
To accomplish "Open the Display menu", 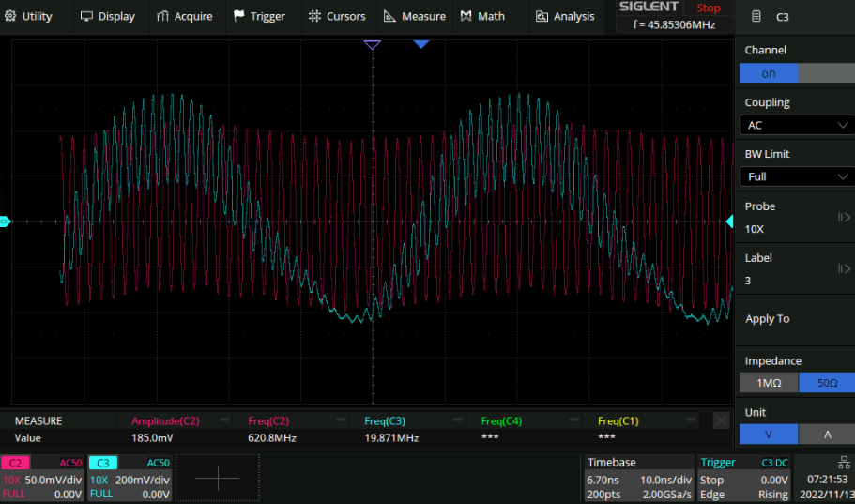I will [x=107, y=16].
